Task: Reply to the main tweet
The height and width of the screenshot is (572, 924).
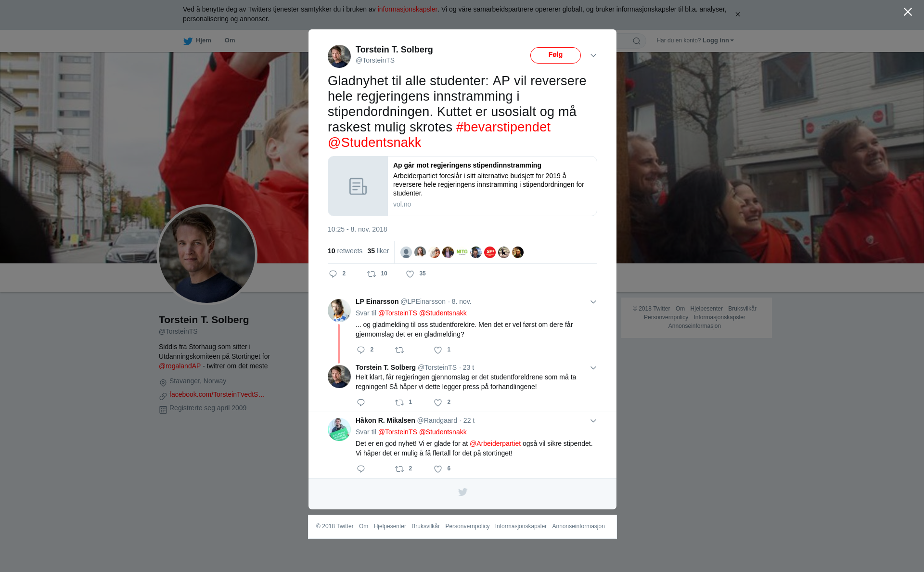Action: [333, 274]
